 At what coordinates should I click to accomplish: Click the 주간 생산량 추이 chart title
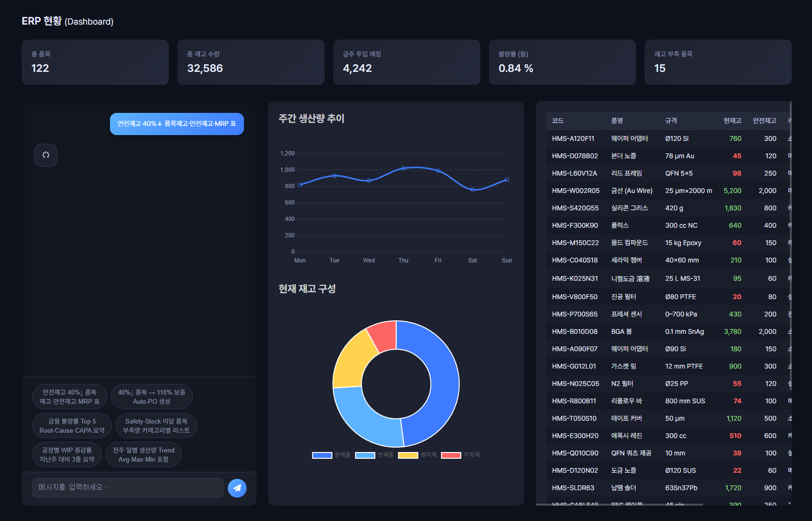pos(311,118)
